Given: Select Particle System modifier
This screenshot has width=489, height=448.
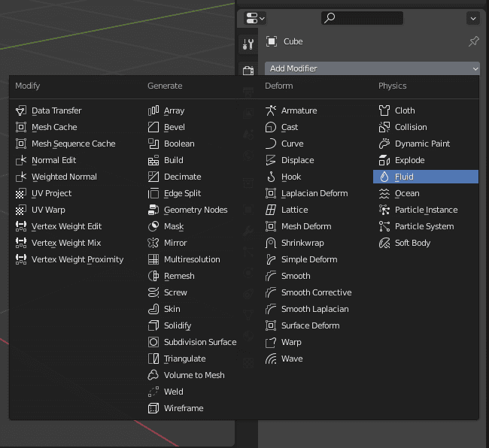Looking at the screenshot, I should tap(417, 226).
